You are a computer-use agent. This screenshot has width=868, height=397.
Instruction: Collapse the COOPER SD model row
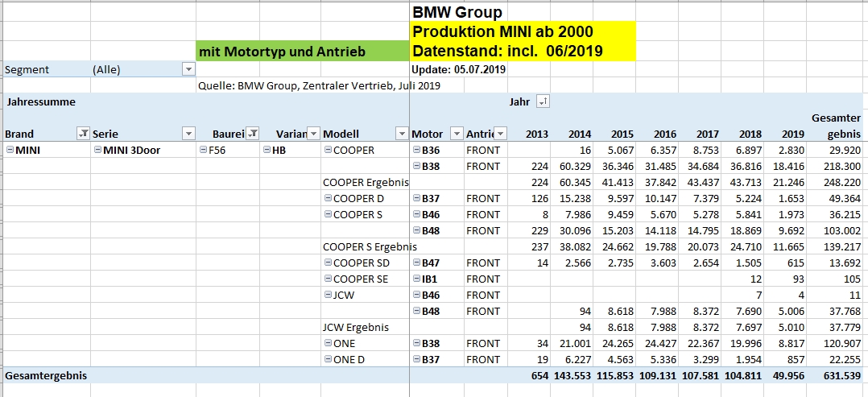coord(328,263)
